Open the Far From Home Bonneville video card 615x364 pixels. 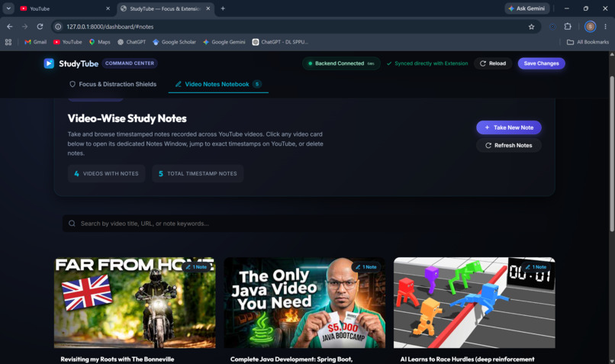click(134, 302)
